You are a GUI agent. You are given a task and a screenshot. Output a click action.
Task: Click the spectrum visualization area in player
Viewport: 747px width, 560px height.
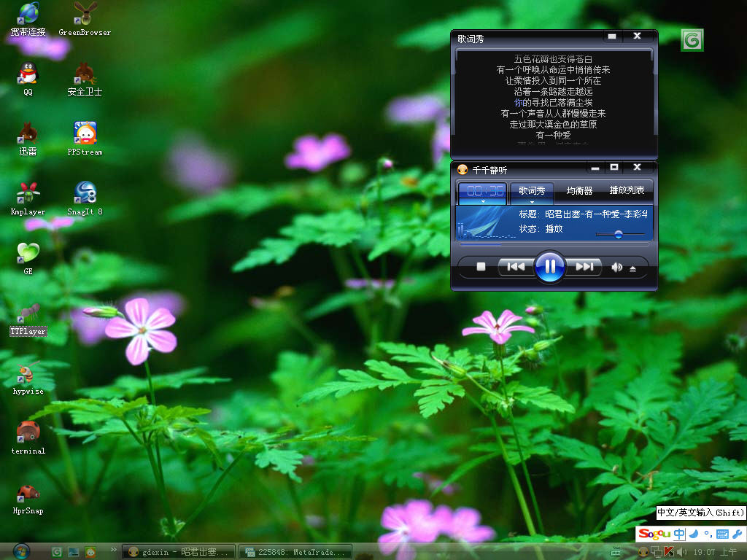[485, 223]
